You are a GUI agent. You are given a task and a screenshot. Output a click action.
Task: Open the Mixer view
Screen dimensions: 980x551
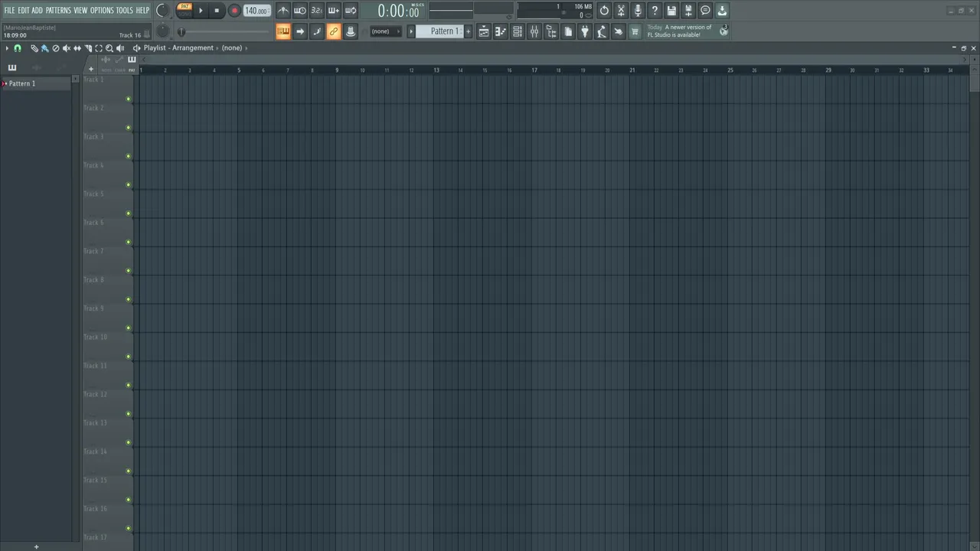[534, 31]
